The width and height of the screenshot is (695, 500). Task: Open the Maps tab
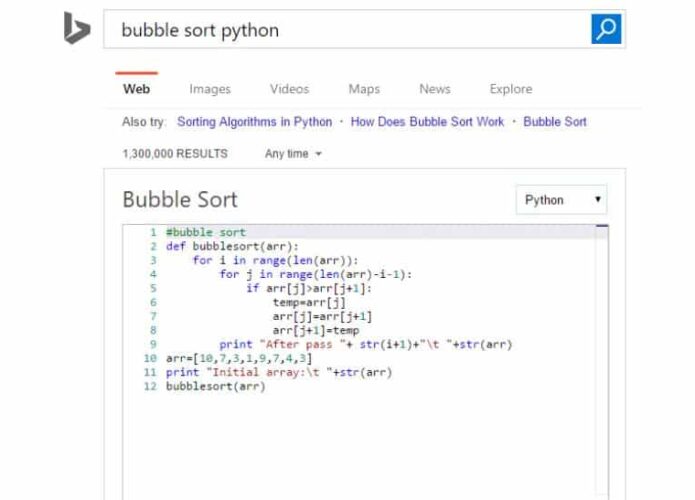click(364, 89)
